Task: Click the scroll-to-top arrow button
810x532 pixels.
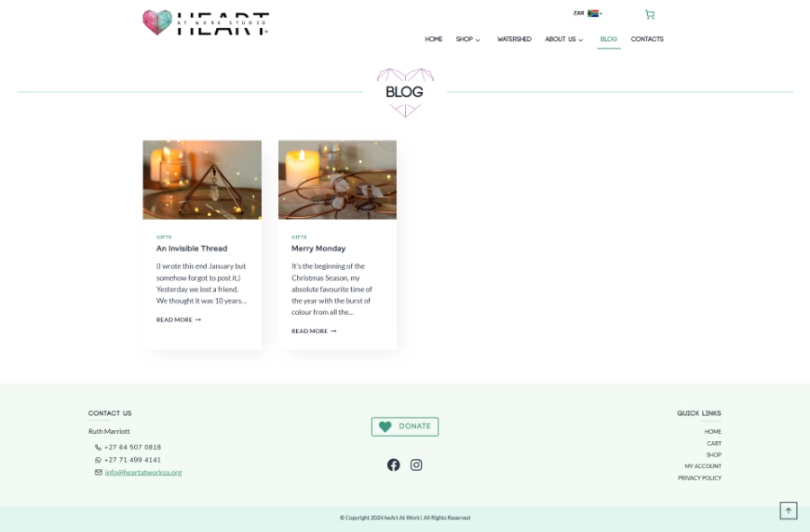Action: point(788,510)
